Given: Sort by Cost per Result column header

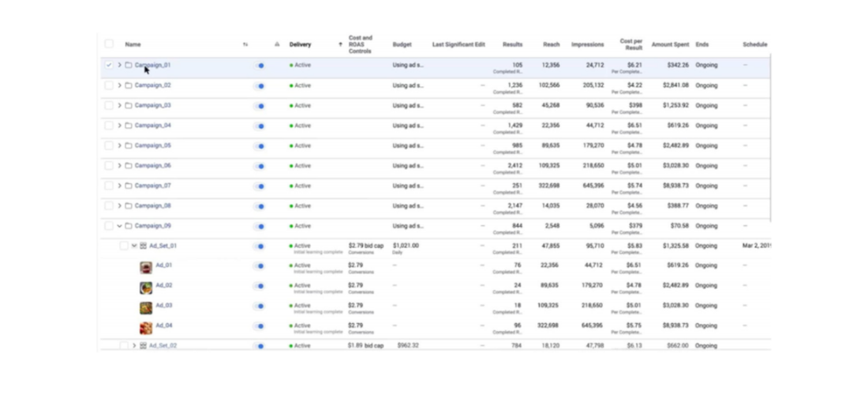Looking at the screenshot, I should point(631,44).
